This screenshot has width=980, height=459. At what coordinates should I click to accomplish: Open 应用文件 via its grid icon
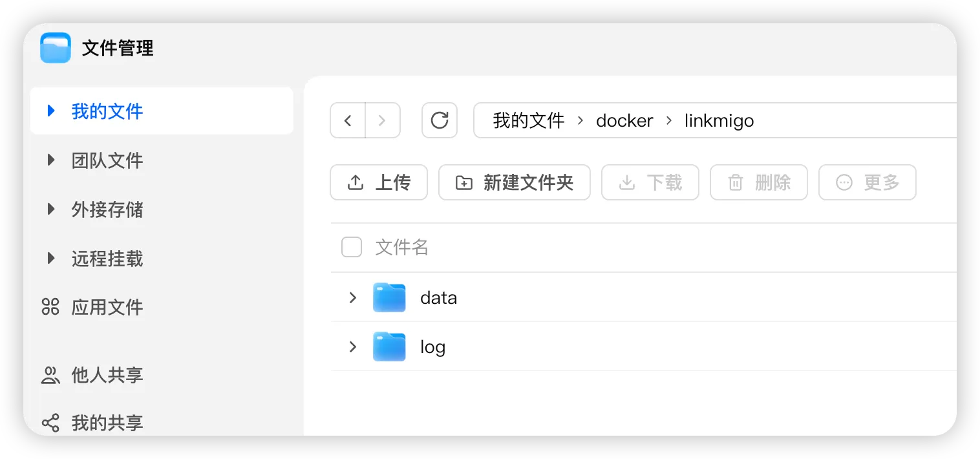(50, 306)
